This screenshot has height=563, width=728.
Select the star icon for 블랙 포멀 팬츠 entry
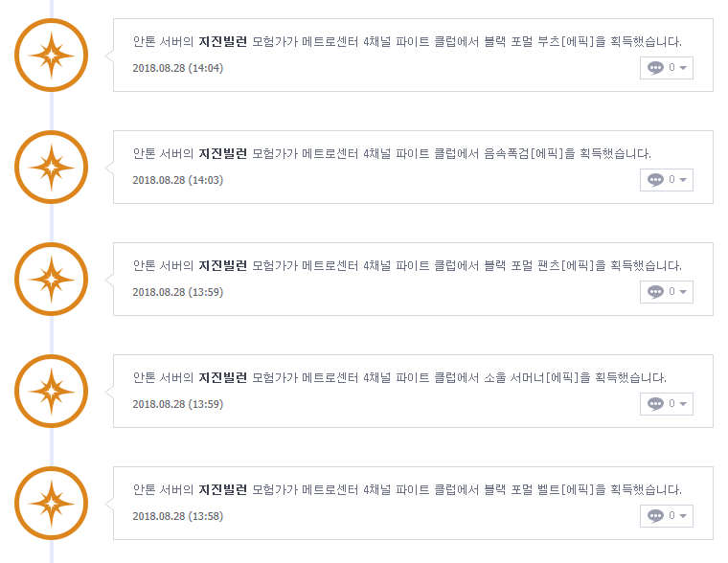pos(51,279)
